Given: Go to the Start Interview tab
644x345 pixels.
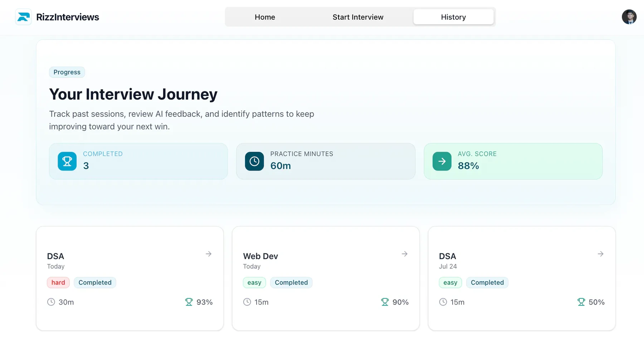Looking at the screenshot, I should (x=358, y=17).
